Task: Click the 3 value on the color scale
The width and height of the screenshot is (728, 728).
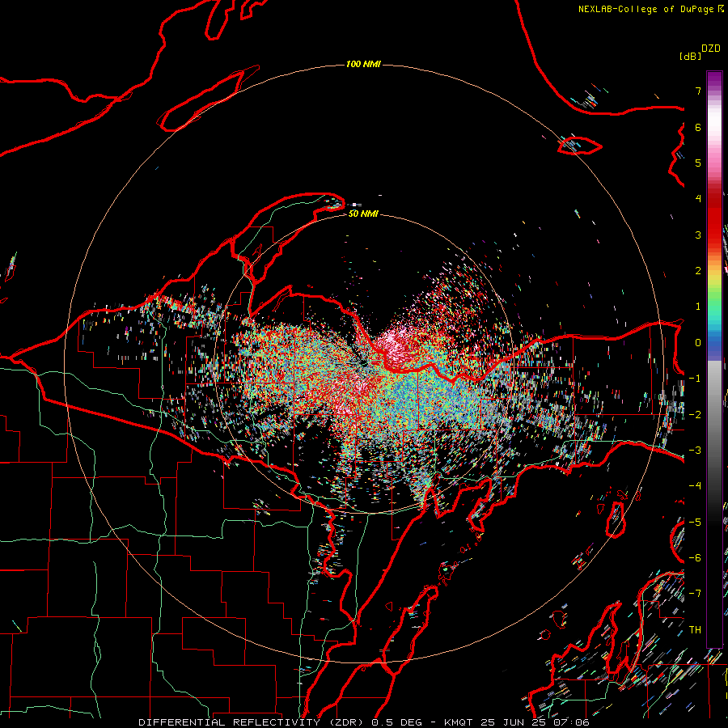Action: tap(698, 235)
